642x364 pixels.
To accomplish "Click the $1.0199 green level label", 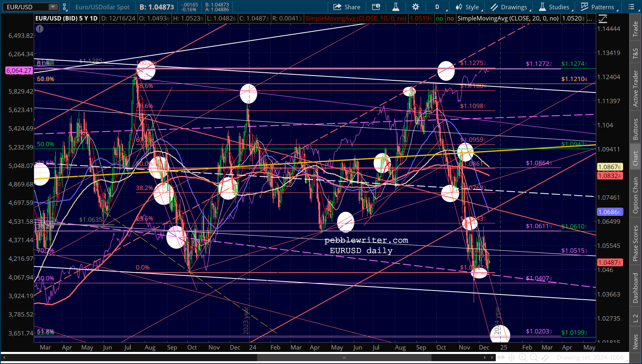I will pyautogui.click(x=574, y=333).
